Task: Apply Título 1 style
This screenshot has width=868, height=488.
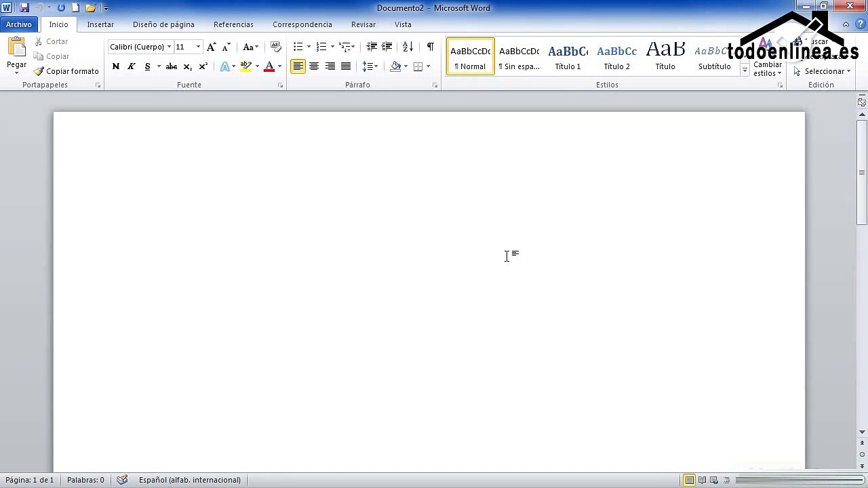Action: (x=568, y=56)
